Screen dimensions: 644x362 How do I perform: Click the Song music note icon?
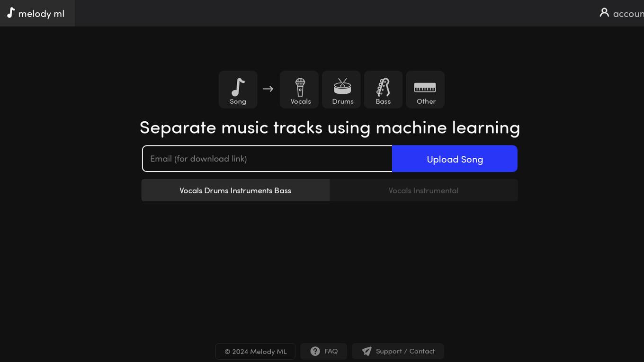pos(238,87)
